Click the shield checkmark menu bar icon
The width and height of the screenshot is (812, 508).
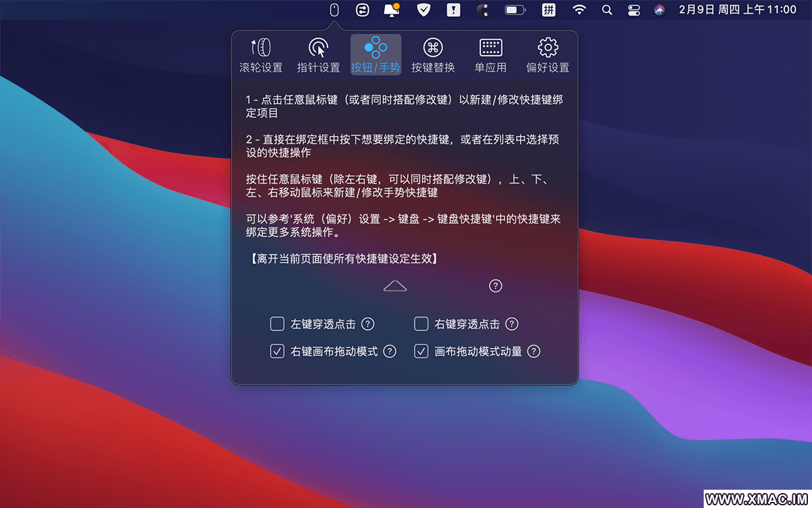click(423, 10)
